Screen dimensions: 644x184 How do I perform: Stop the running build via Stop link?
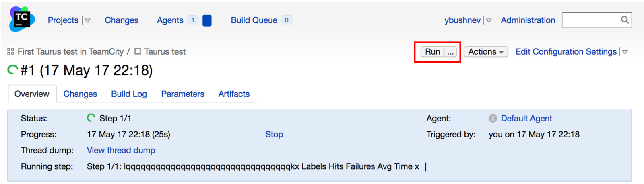(274, 134)
